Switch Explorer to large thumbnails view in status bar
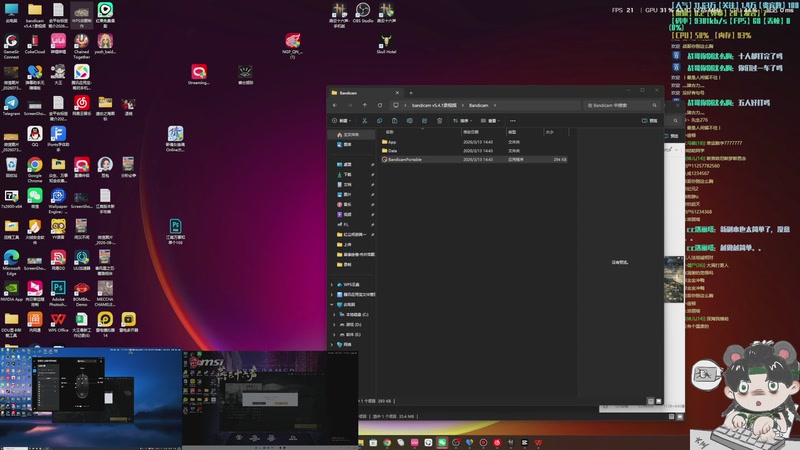This screenshot has height=450, width=800. (658, 401)
